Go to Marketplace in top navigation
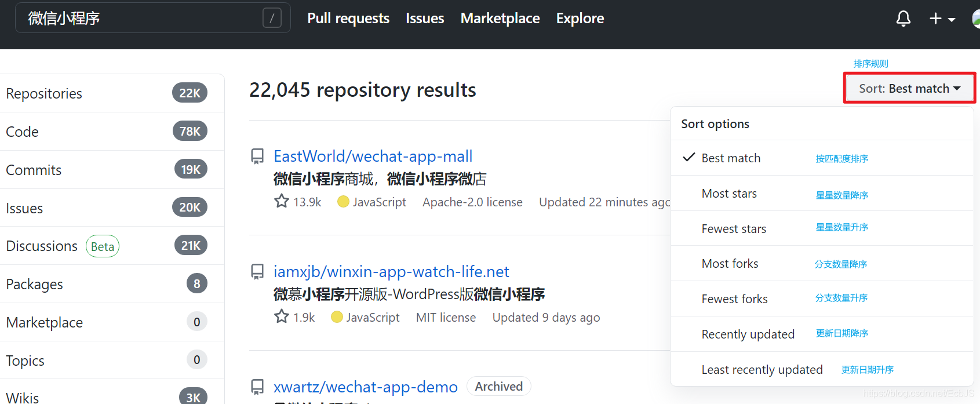The height and width of the screenshot is (404, 980). point(500,19)
